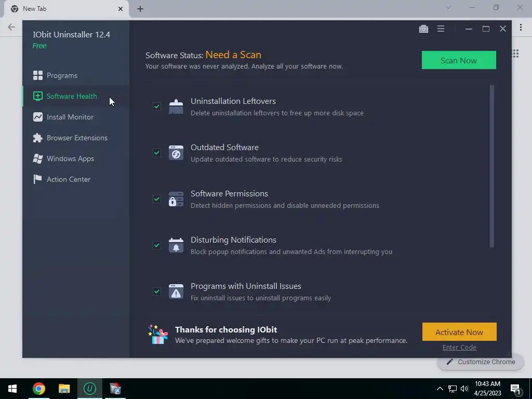532x399 pixels.
Task: Open the volume tray icon
Action: click(x=464, y=389)
